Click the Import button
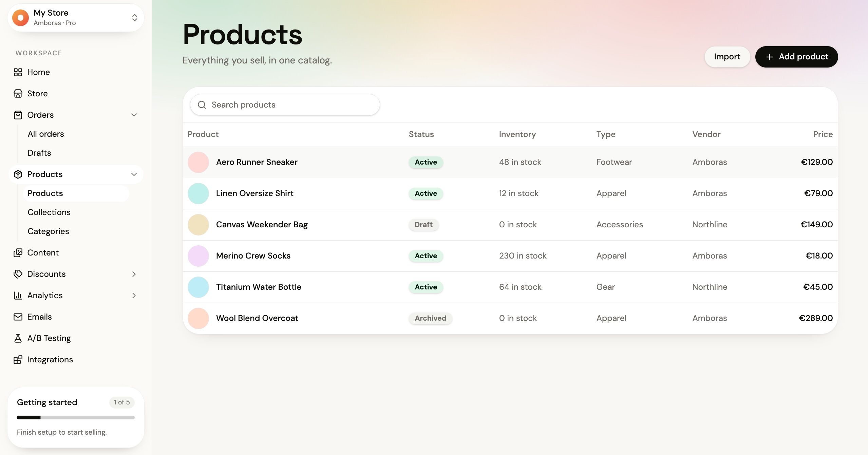 click(x=727, y=57)
